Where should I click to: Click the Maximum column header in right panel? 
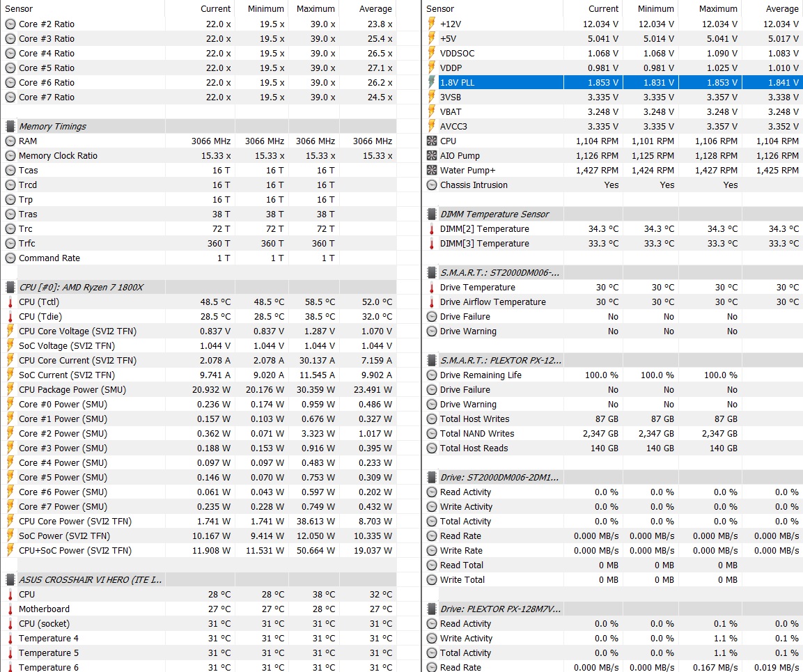[719, 9]
